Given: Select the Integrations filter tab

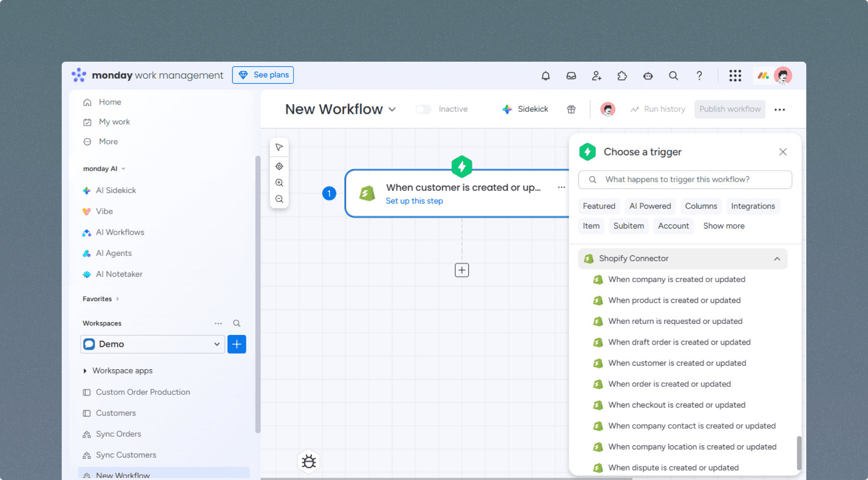Looking at the screenshot, I should 753,206.
